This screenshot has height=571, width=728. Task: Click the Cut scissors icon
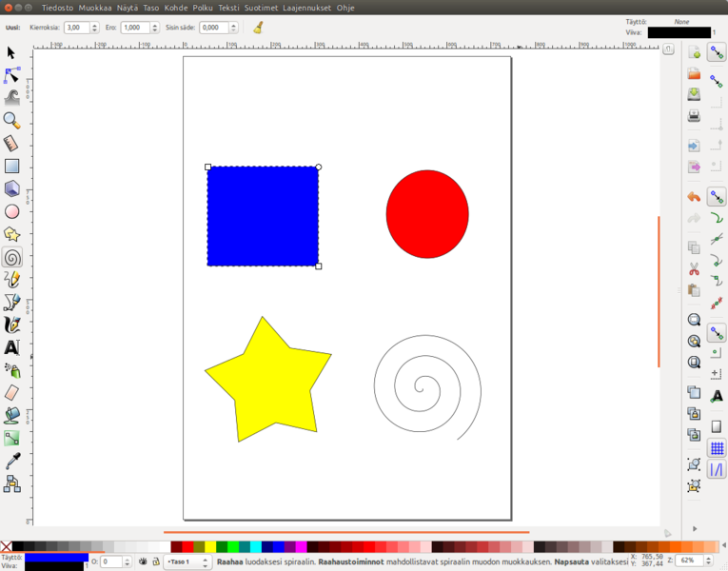click(x=694, y=268)
